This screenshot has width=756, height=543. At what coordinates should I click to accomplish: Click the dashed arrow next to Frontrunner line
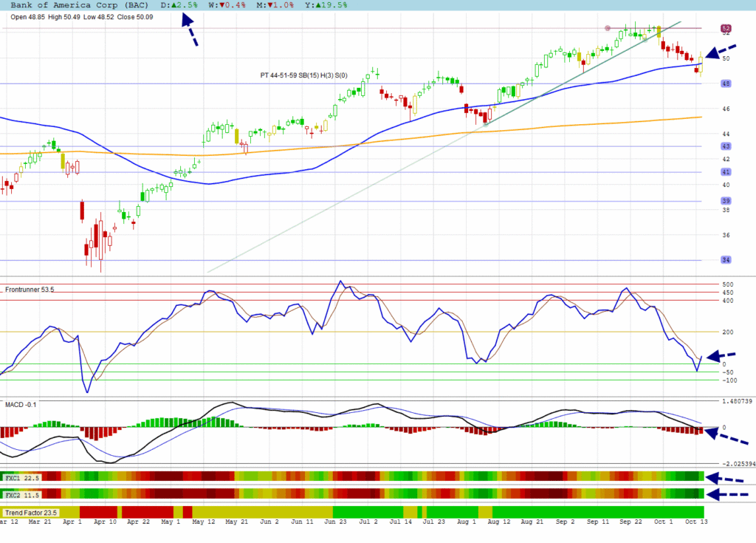(x=721, y=356)
